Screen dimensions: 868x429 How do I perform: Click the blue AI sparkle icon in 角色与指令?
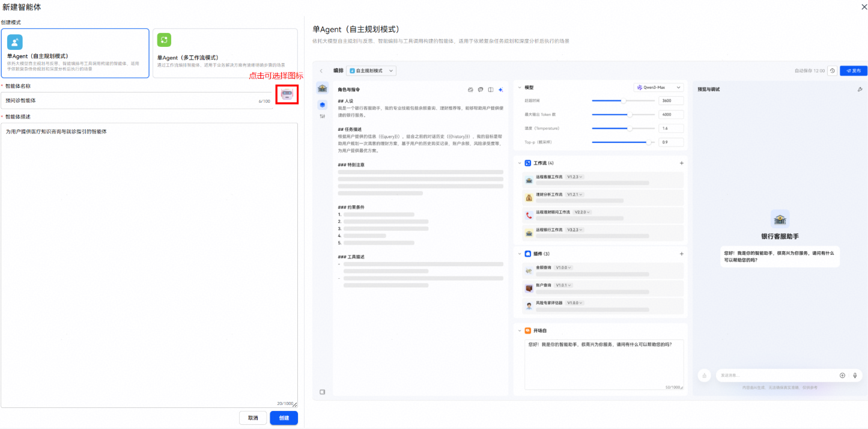[500, 90]
